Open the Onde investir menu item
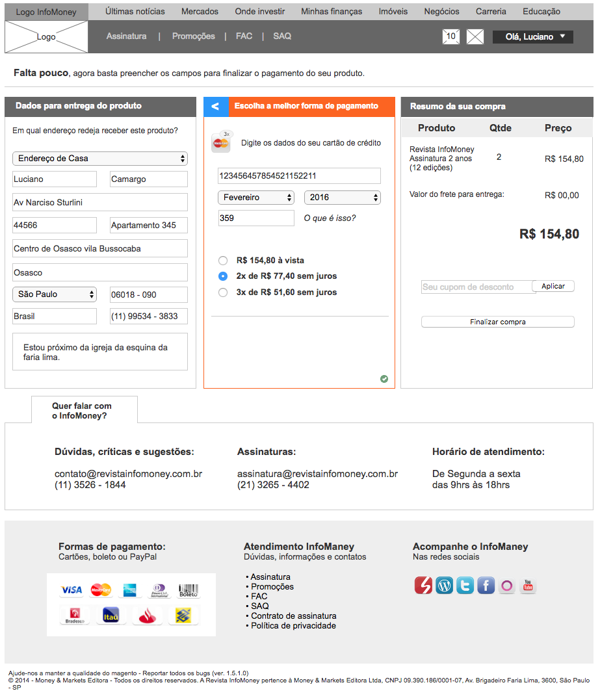Image resolution: width=600 pixels, height=700 pixels. [260, 12]
